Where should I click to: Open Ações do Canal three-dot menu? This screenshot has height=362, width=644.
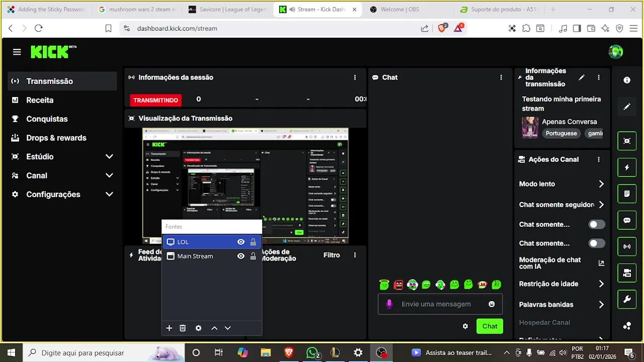[x=599, y=159]
